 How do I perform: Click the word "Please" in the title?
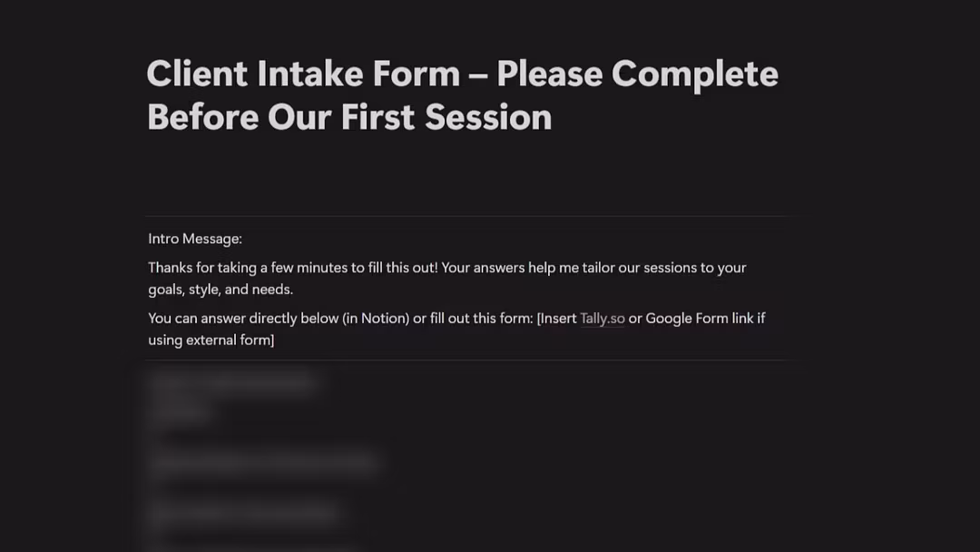tap(549, 74)
